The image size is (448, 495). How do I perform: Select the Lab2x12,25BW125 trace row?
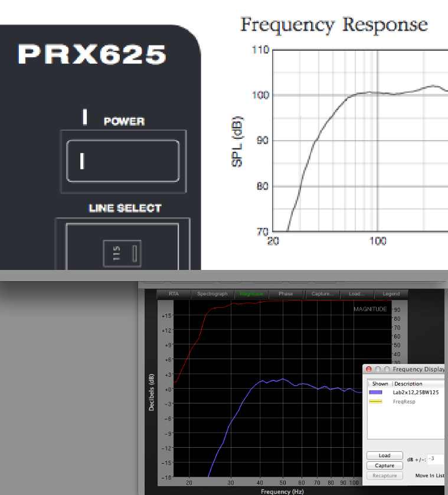[406, 392]
